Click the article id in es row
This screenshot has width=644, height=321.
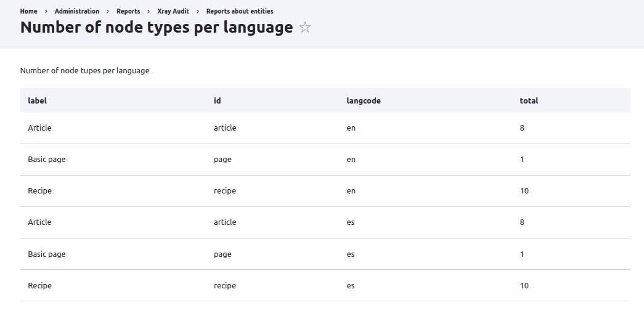[x=225, y=222]
